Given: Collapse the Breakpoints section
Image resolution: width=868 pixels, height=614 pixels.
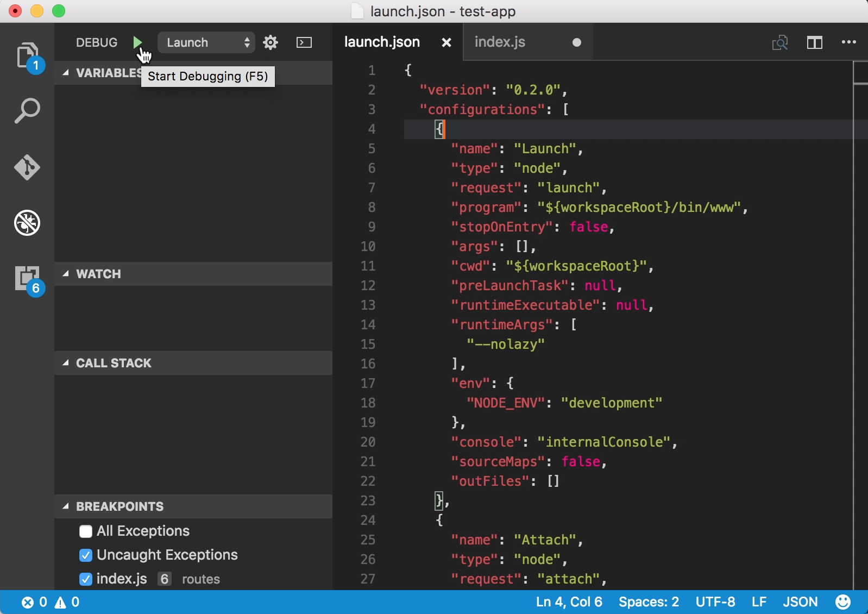Looking at the screenshot, I should (119, 506).
